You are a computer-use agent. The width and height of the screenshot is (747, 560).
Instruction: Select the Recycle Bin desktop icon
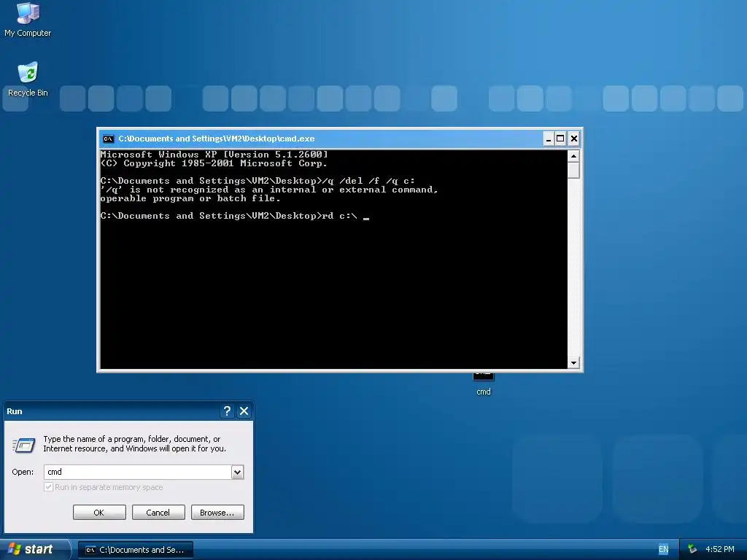point(28,79)
